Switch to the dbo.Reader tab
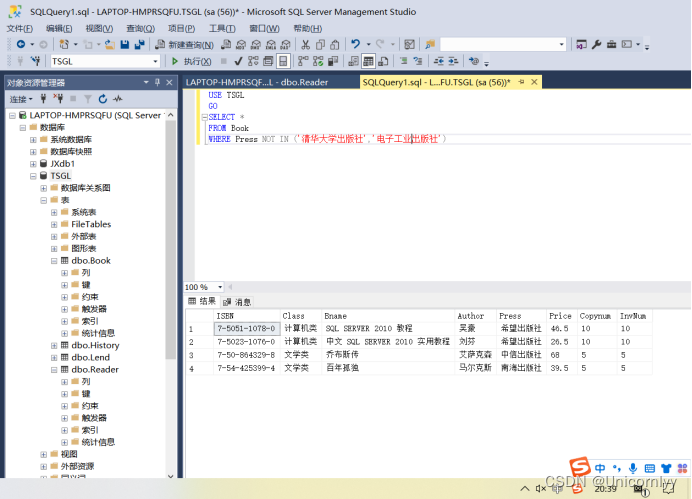 click(257, 82)
